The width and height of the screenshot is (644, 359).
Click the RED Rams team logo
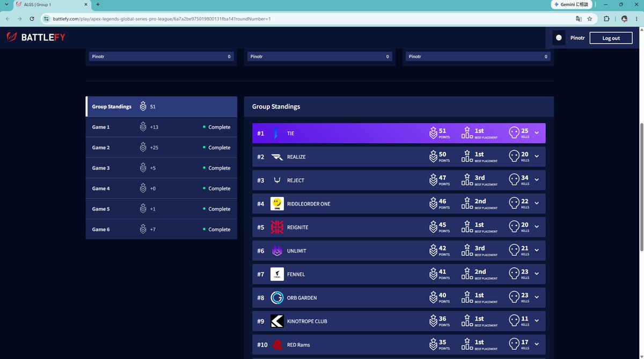tap(277, 345)
